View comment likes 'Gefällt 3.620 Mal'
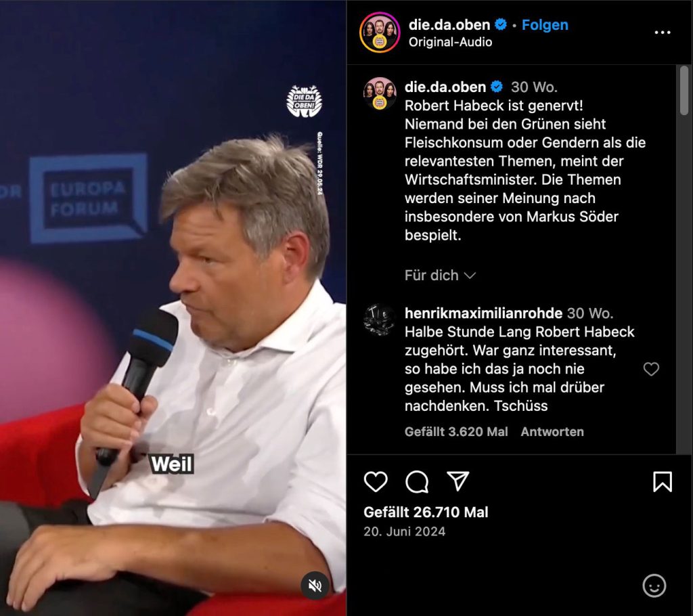The height and width of the screenshot is (616, 693). point(456,432)
